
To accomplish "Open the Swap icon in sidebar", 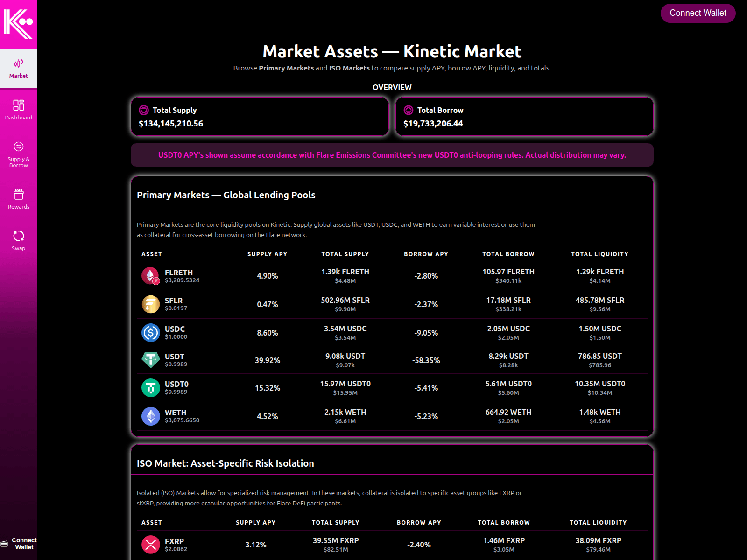I will click(x=19, y=236).
